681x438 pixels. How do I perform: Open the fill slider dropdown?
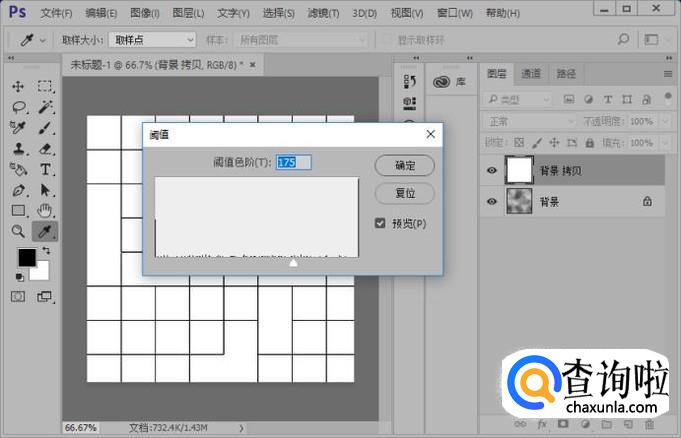(x=665, y=143)
